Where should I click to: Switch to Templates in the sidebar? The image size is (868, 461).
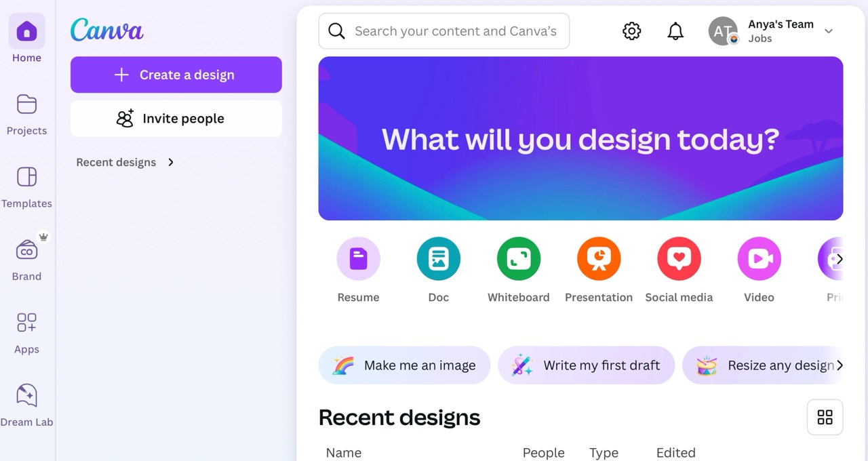pos(26,187)
